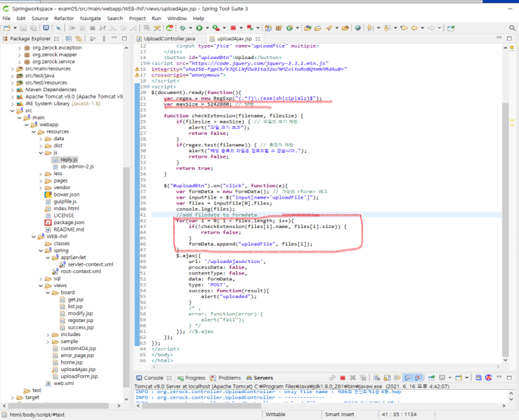Screen dimensions: 519x420
Task: Open dropdown arrow next to Run button
Action: click(x=207, y=28)
